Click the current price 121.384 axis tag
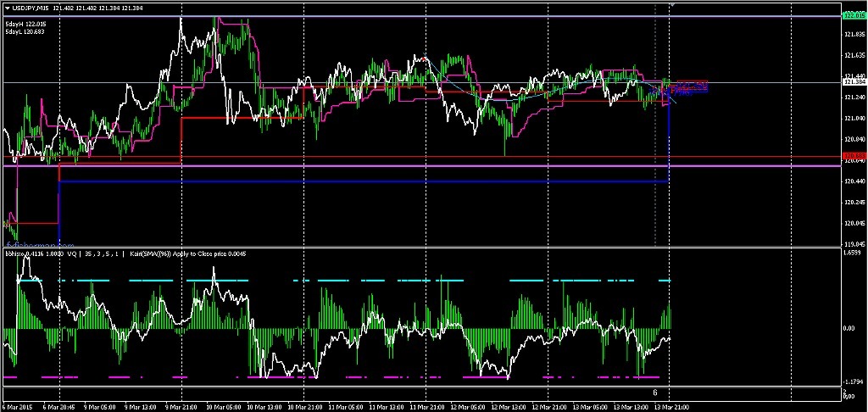868x412 pixels. (854, 83)
